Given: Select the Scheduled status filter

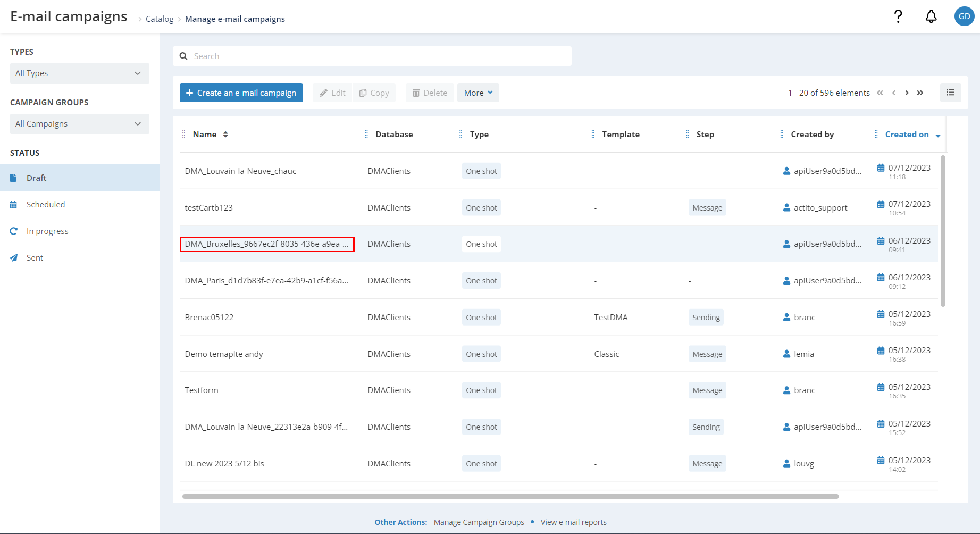Looking at the screenshot, I should 80,204.
